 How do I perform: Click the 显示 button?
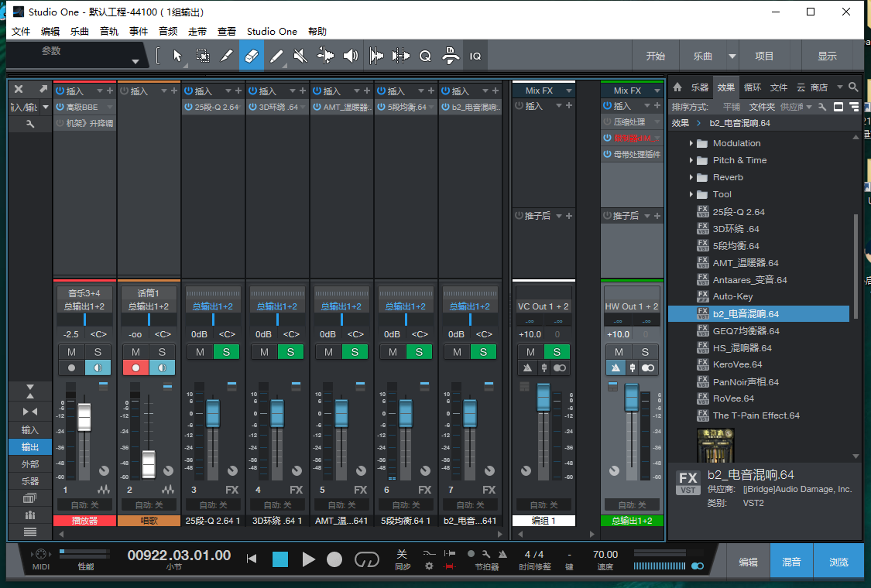pos(827,56)
